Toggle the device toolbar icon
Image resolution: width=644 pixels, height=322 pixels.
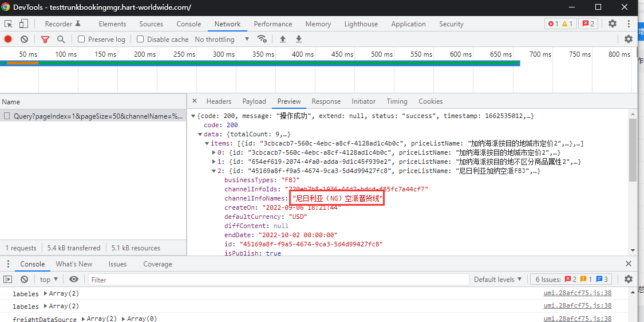click(23, 24)
